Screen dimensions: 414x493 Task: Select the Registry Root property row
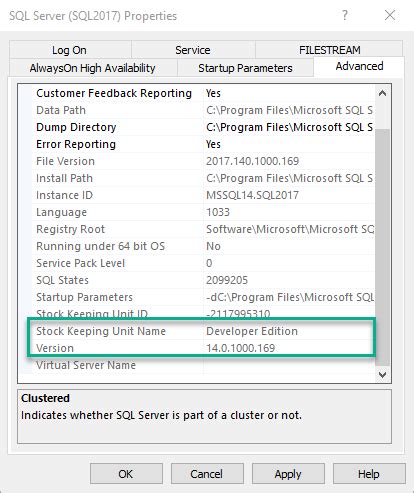coord(203,229)
